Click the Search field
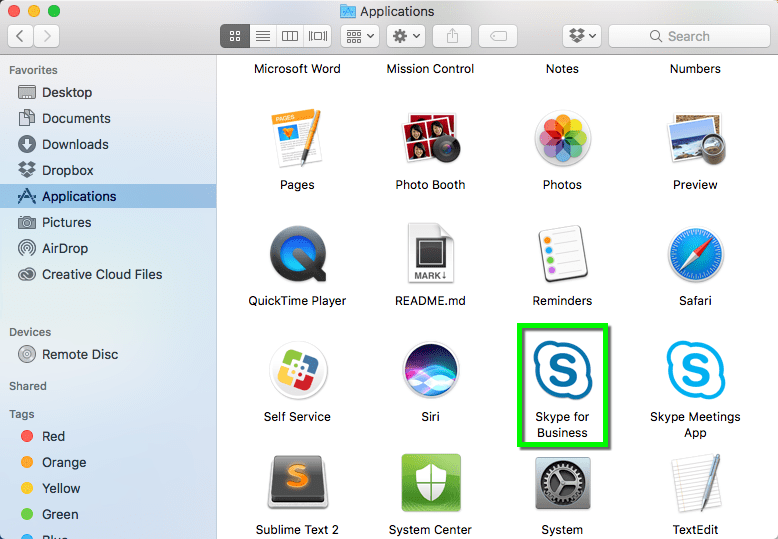This screenshot has height=539, width=778. (689, 36)
